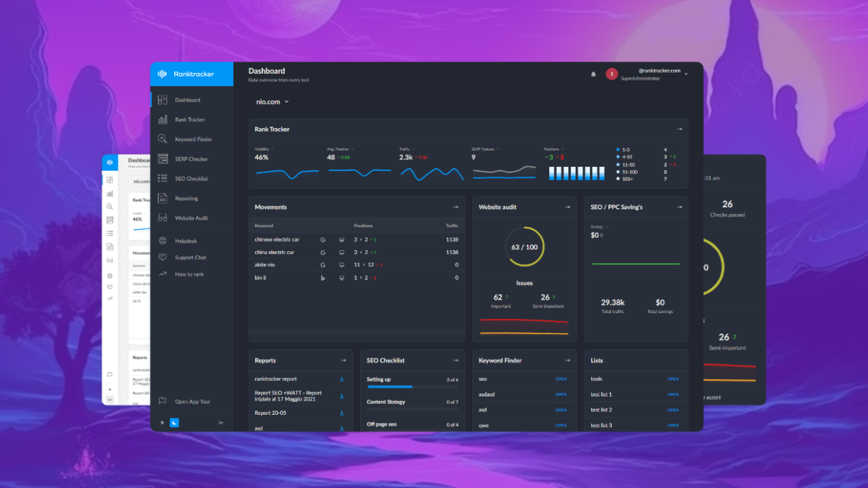Expand the nio.com domain dropdown
This screenshot has height=488, width=868.
[273, 102]
